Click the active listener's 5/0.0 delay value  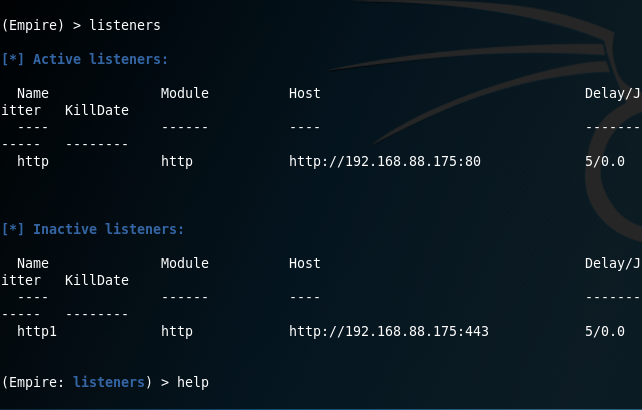(605, 161)
